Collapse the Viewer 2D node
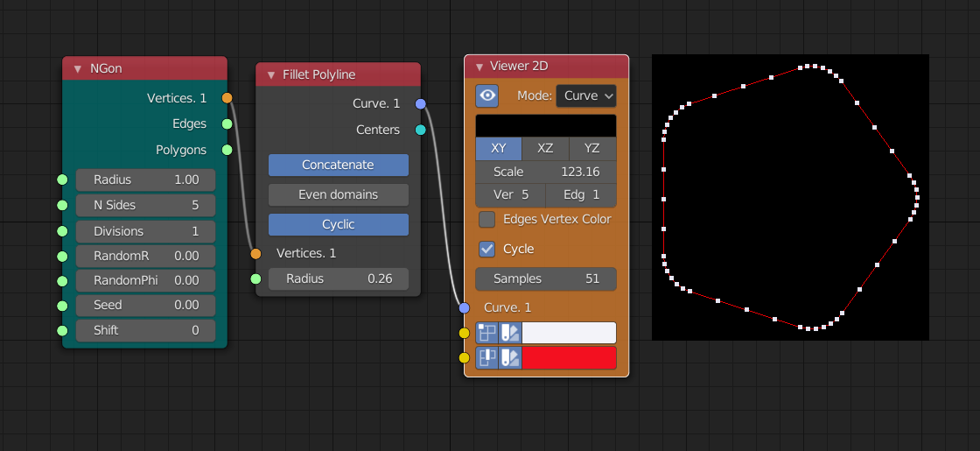The image size is (980, 451). click(x=479, y=67)
